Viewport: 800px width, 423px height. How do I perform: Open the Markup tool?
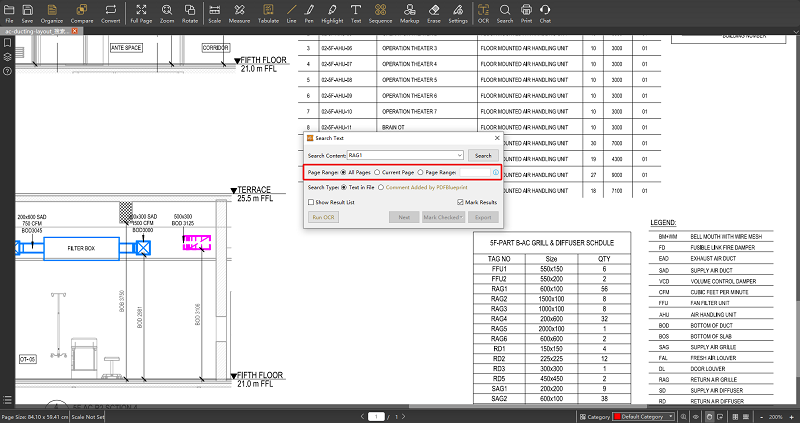tap(409, 13)
